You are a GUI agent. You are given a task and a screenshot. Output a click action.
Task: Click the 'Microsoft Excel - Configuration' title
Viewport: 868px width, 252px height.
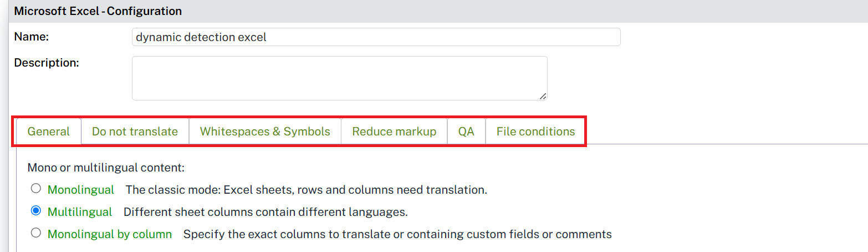coord(98,11)
